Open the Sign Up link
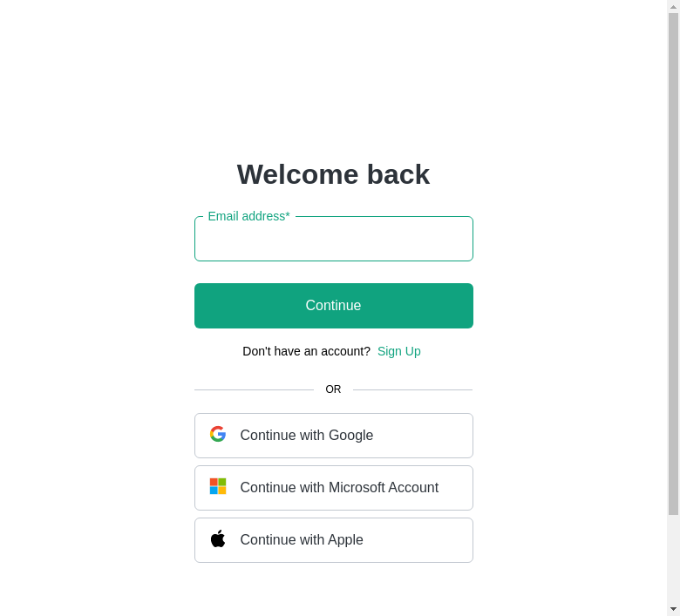The image size is (680, 616). (399, 351)
